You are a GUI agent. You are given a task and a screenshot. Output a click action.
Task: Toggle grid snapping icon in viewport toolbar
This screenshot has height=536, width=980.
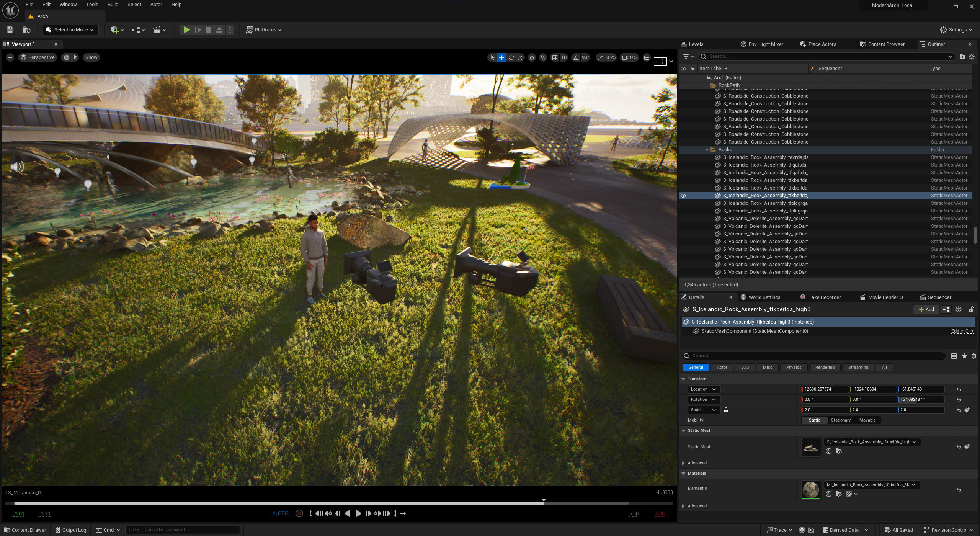[x=554, y=57]
